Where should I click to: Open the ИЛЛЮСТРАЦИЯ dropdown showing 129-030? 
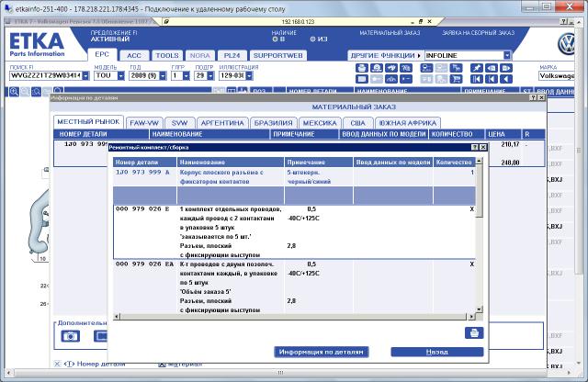pyautogui.click(x=249, y=75)
